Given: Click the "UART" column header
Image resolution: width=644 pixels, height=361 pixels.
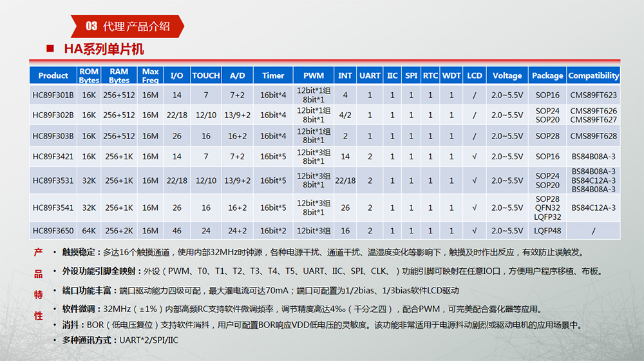Looking at the screenshot, I should (x=370, y=75).
